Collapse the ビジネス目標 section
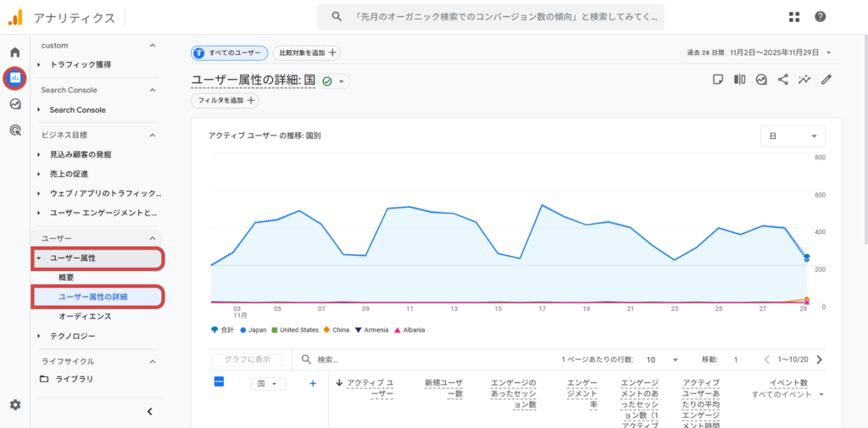This screenshot has width=868, height=428. coord(153,135)
